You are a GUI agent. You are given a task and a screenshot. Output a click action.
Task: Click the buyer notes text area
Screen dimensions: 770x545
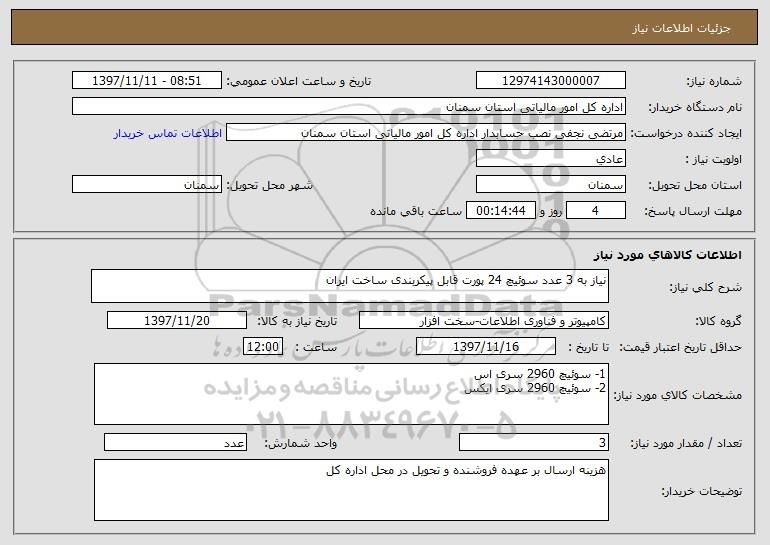(351, 490)
